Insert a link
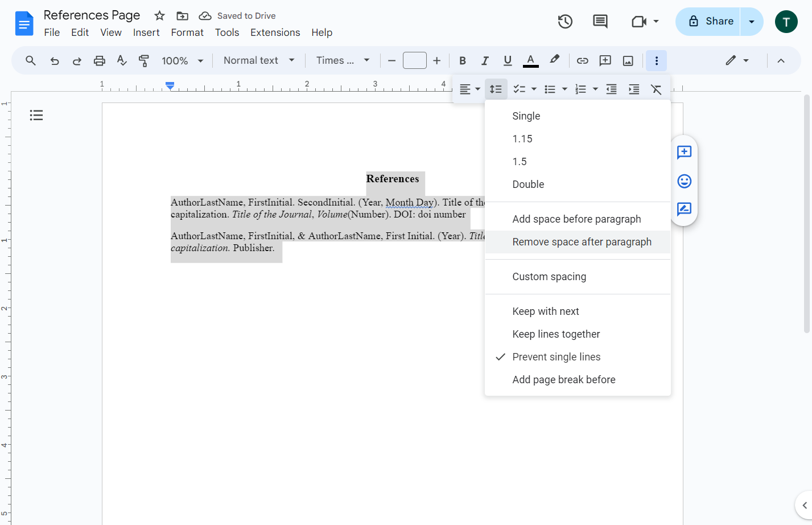812x525 pixels. pos(582,60)
